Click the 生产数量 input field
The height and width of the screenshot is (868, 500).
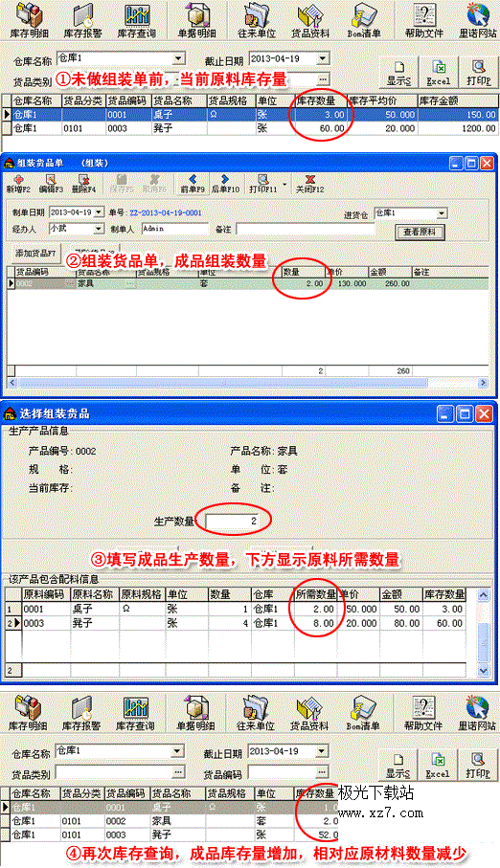233,521
